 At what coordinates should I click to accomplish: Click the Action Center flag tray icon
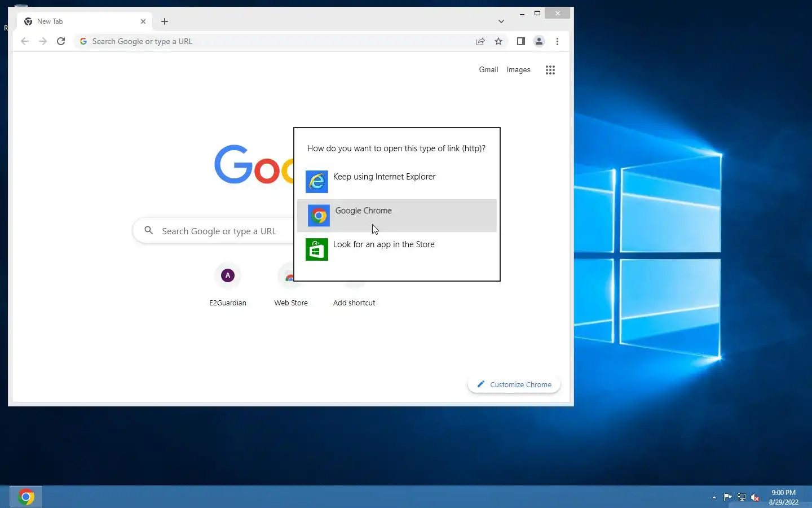tap(728, 497)
